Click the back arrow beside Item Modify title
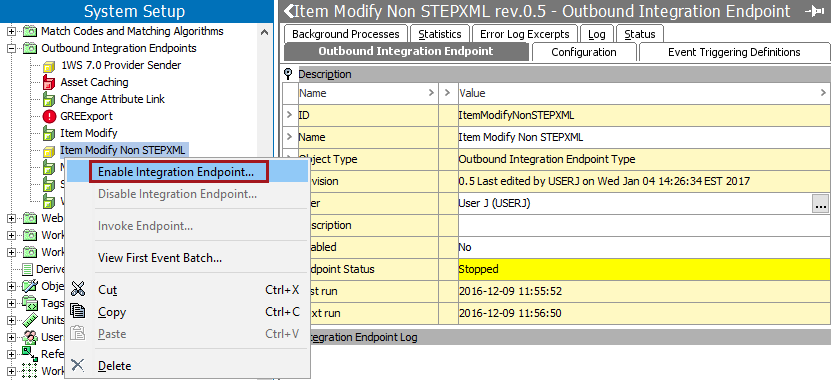 point(288,11)
